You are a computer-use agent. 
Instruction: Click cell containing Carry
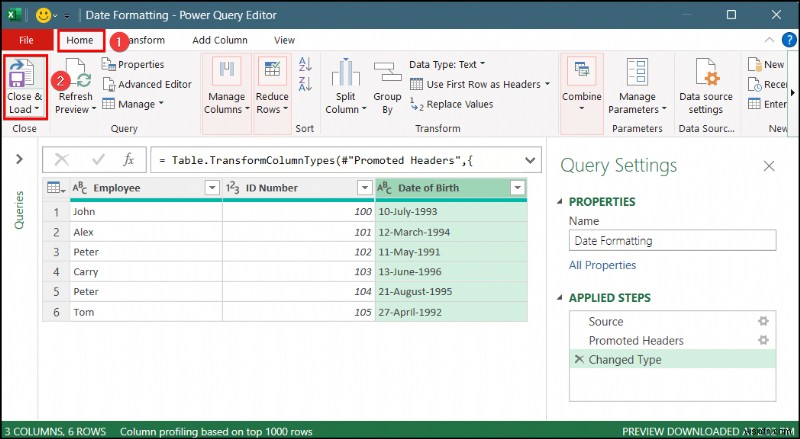click(146, 272)
